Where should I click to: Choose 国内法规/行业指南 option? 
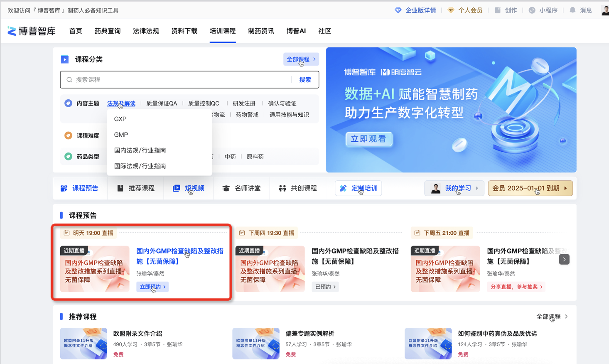[160, 150]
